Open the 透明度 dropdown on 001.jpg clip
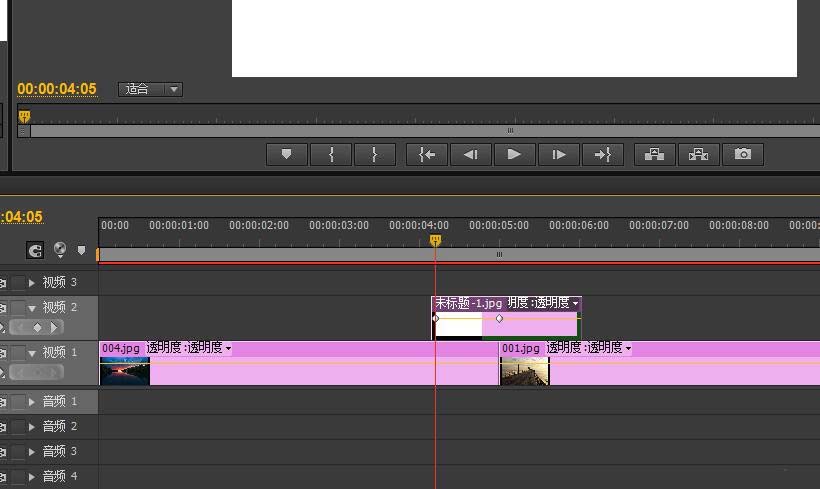Screen dimensions: 820x489 (x=628, y=348)
